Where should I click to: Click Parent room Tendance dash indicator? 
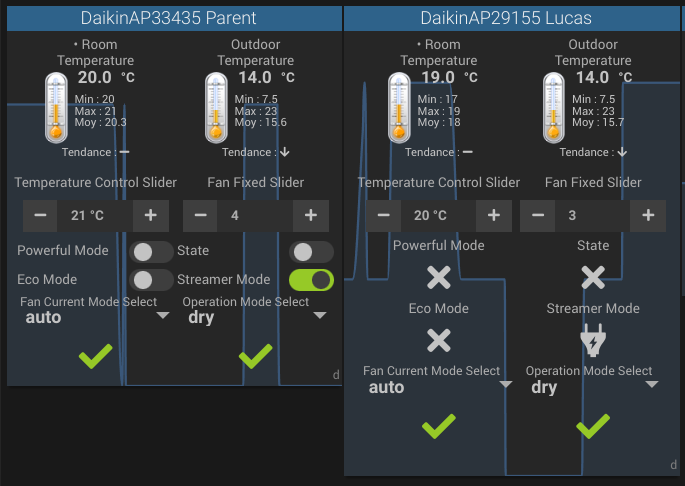coord(125,152)
